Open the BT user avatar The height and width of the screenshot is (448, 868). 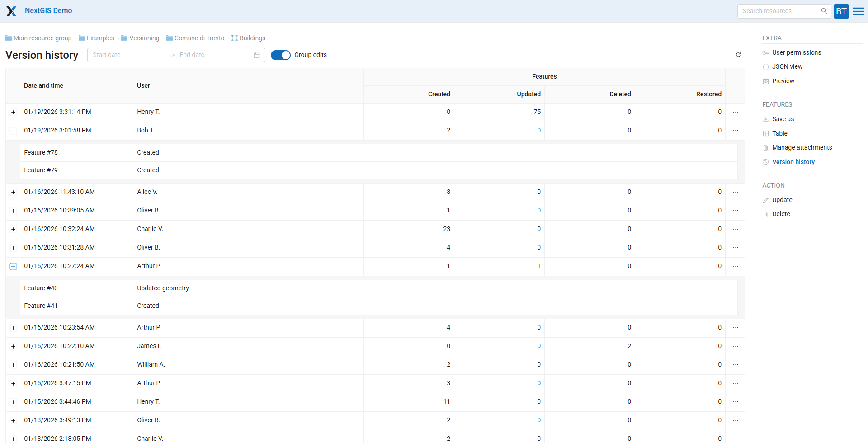coord(841,11)
